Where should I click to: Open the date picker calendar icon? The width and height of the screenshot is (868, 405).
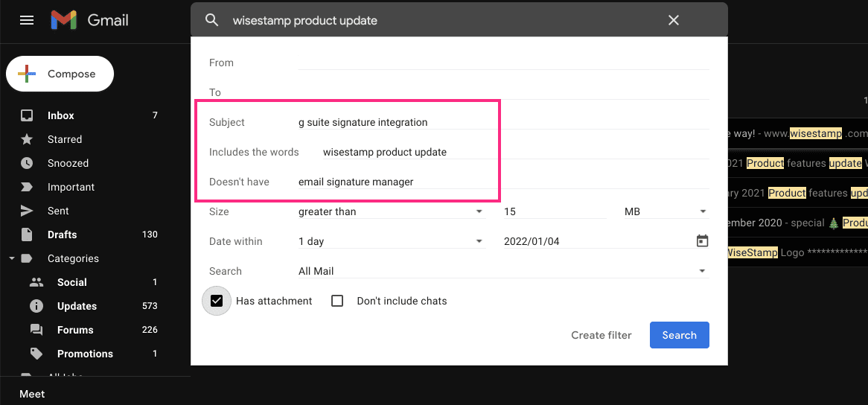701,241
